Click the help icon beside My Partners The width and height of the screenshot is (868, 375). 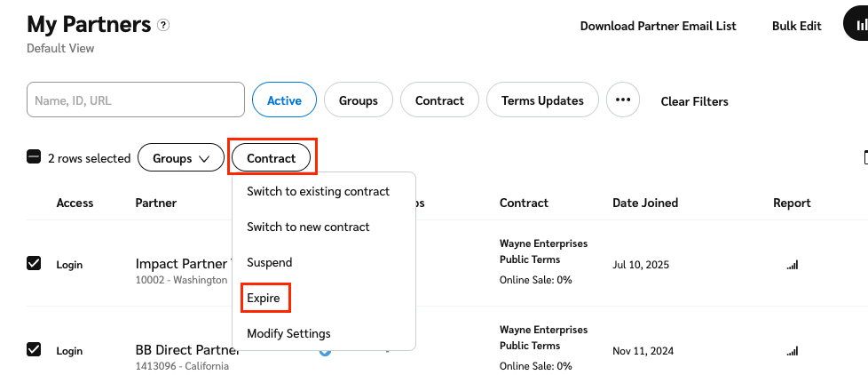[x=163, y=25]
